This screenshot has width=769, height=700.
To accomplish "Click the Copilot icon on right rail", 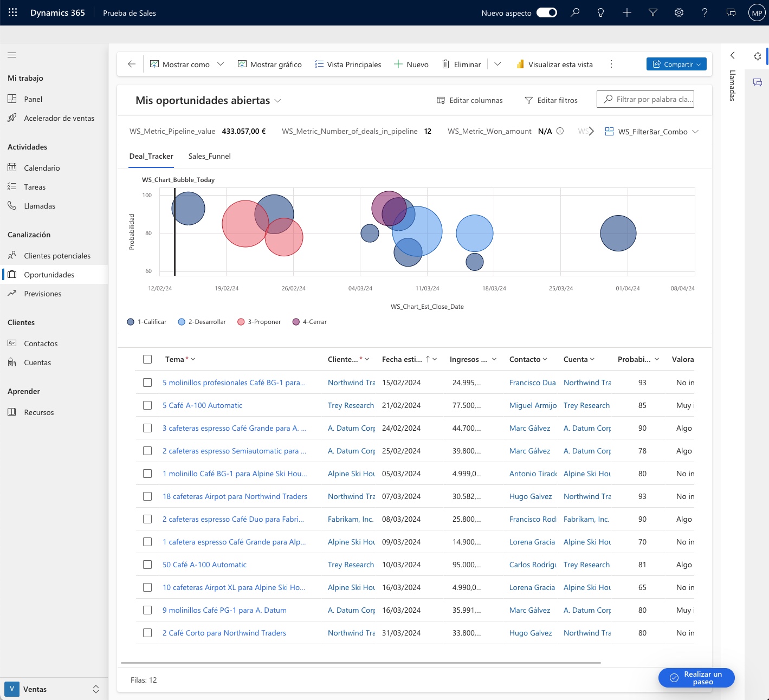I will (x=757, y=56).
